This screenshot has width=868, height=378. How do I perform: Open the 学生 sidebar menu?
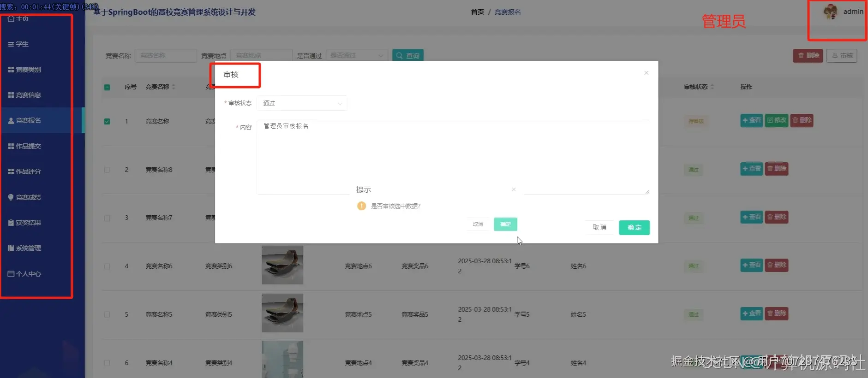point(18,44)
